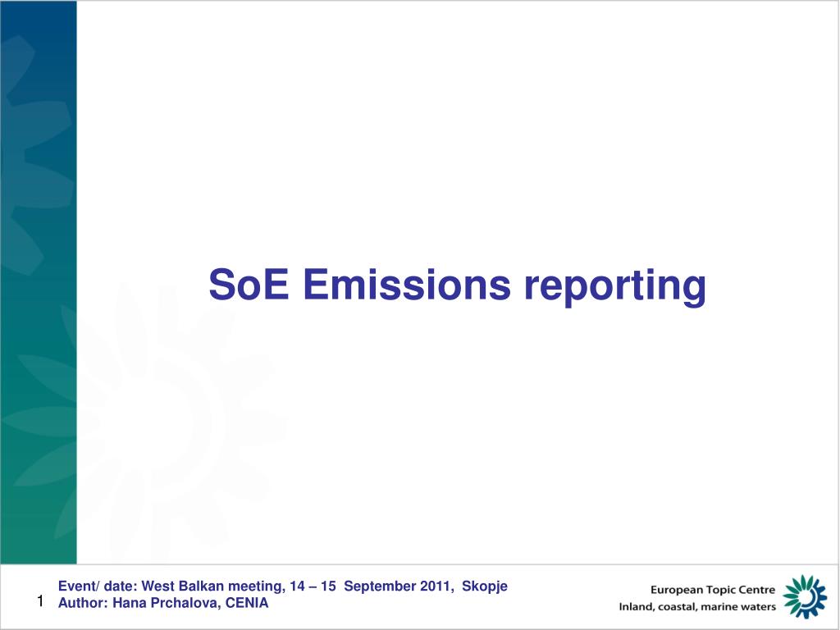Click the European Topic Centre sunburst logo

[805, 597]
